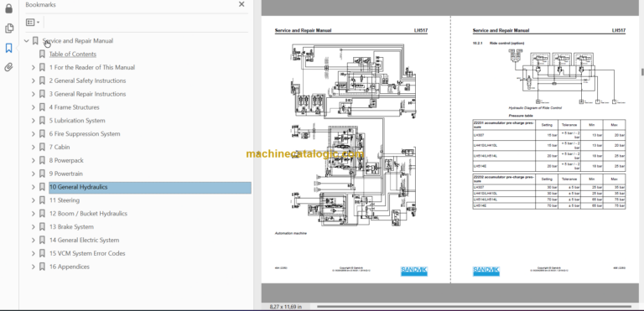
Task: Select the 8 Powerpack bookmark
Action: (66, 160)
